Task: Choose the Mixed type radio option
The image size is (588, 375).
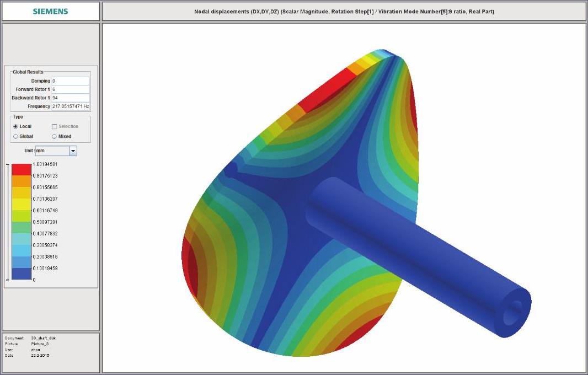Action: (x=54, y=136)
